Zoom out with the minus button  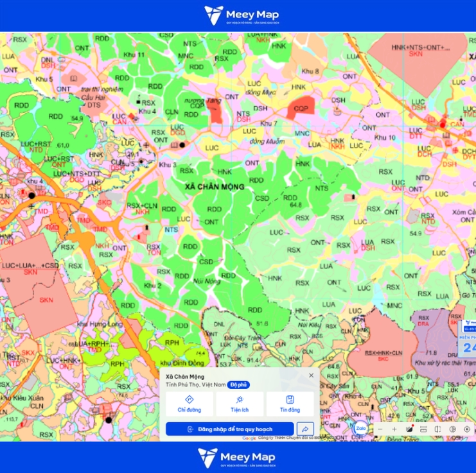[x=380, y=429]
